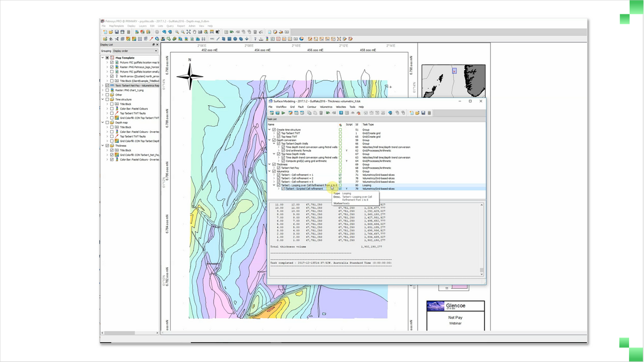Undo last action with the back-arrow icon

click(327, 112)
